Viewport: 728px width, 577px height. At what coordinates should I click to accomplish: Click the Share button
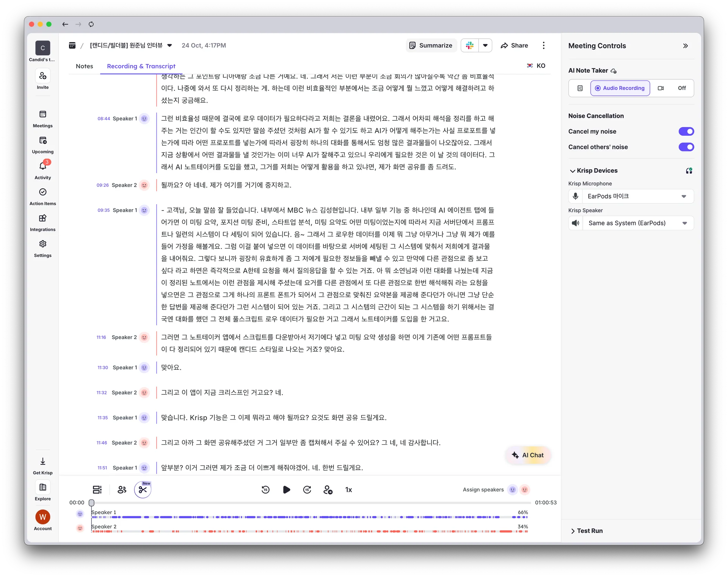pos(514,45)
